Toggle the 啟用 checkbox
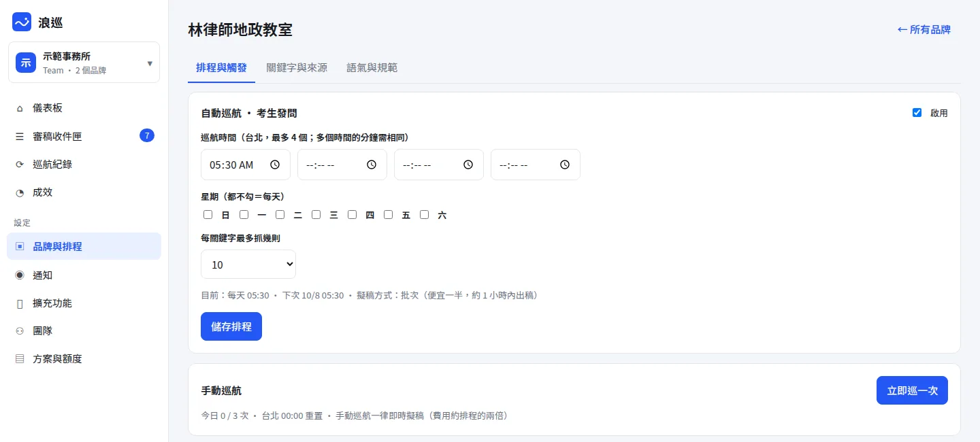This screenshot has width=980, height=442. coord(917,113)
